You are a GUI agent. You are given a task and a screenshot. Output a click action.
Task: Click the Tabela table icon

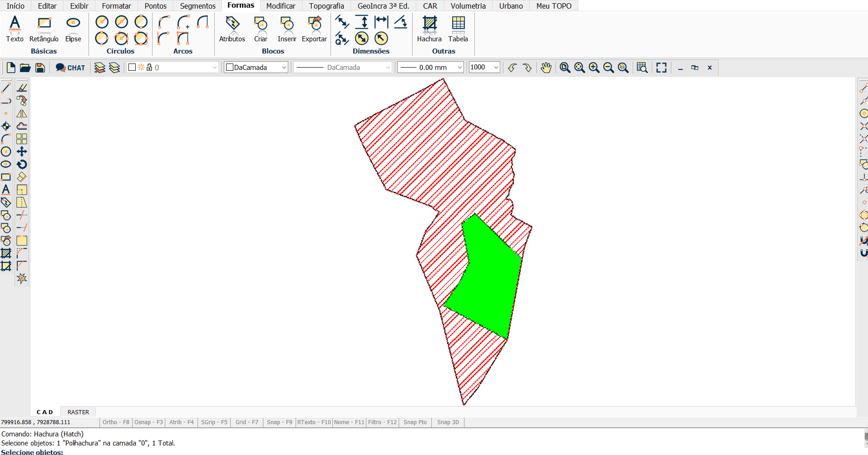point(458,28)
